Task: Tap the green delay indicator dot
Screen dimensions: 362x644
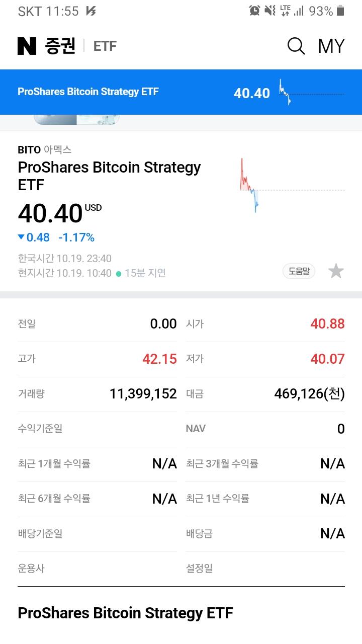Action: click(x=119, y=274)
